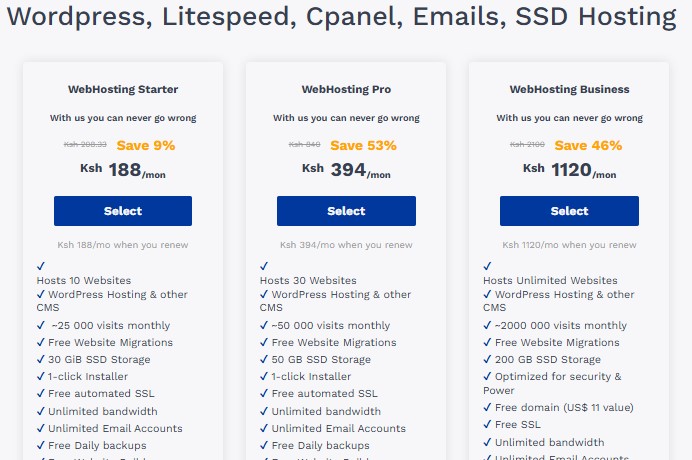Select the WebHosting Business plan
Screen dimensions: 692x460
click(x=569, y=211)
